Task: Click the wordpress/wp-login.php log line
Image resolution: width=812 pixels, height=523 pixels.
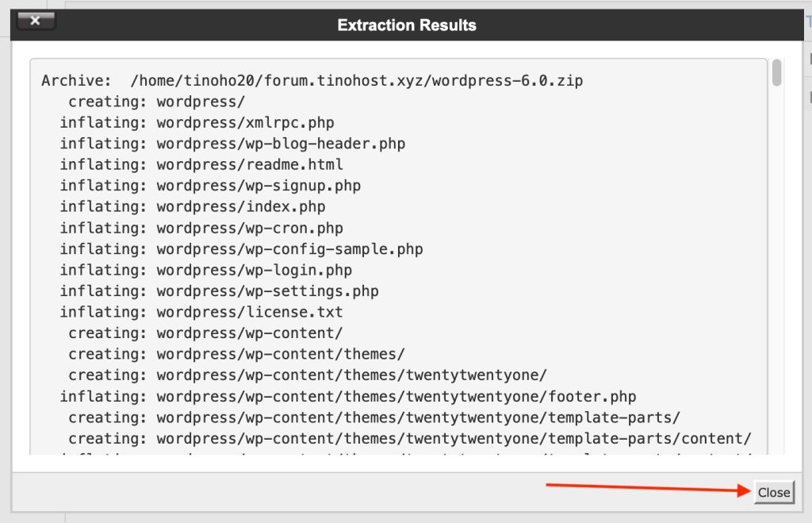Action: point(206,270)
